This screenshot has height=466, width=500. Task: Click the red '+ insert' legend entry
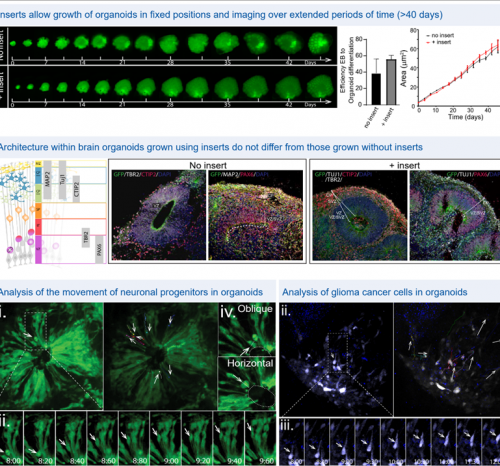[439, 42]
